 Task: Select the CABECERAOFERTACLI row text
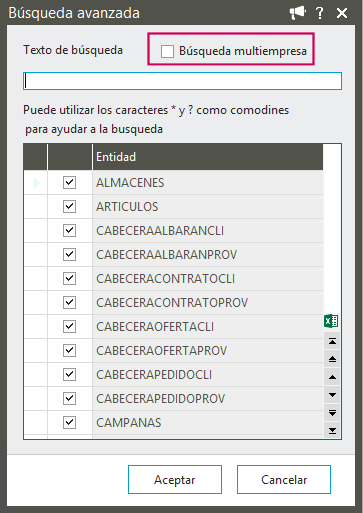(155, 327)
